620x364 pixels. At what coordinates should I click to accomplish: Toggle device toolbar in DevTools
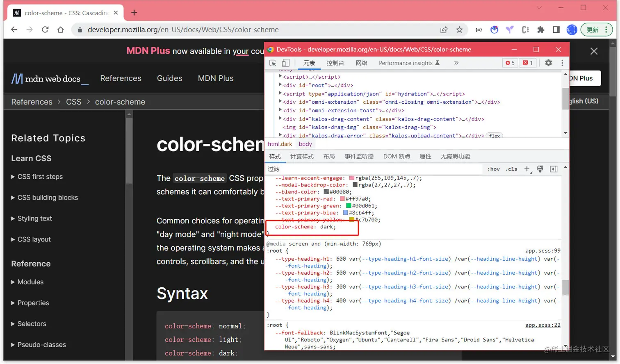coord(286,63)
